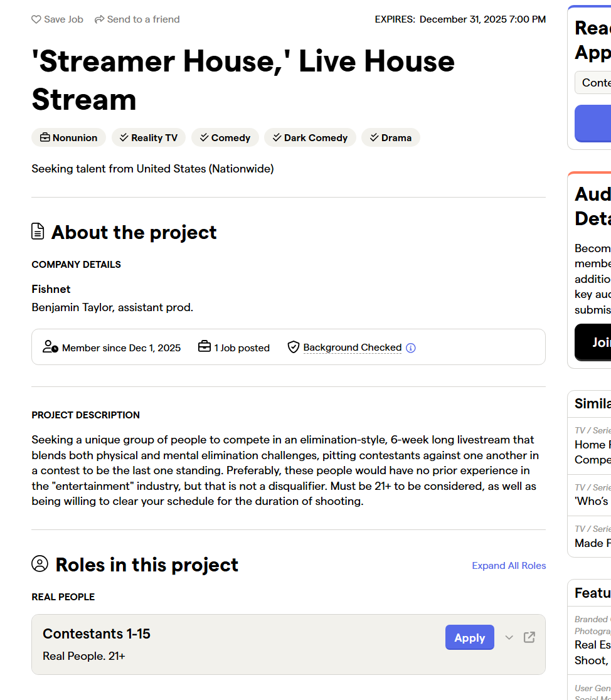Select the Drama genre tag
Image resolution: width=611 pixels, height=700 pixels.
(391, 137)
